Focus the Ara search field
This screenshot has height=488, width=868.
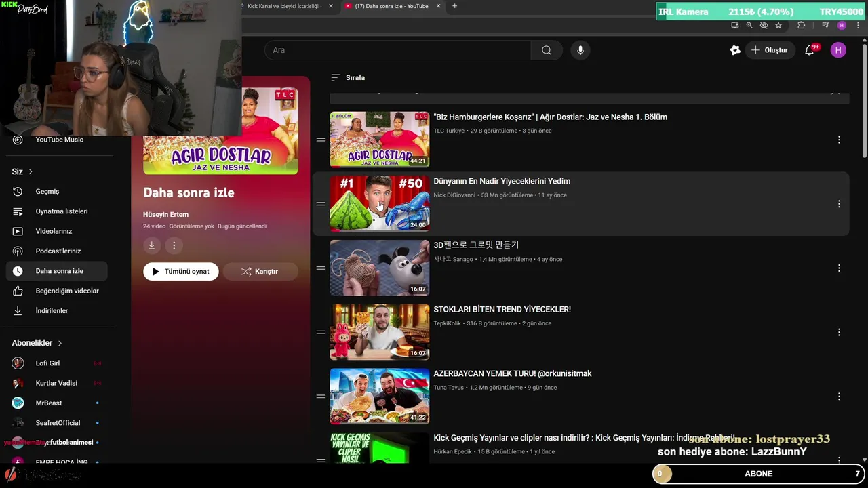[397, 50]
